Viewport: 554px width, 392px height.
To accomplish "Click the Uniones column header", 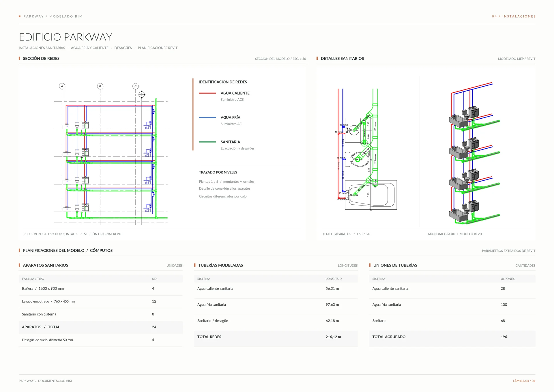I will click(508, 279).
